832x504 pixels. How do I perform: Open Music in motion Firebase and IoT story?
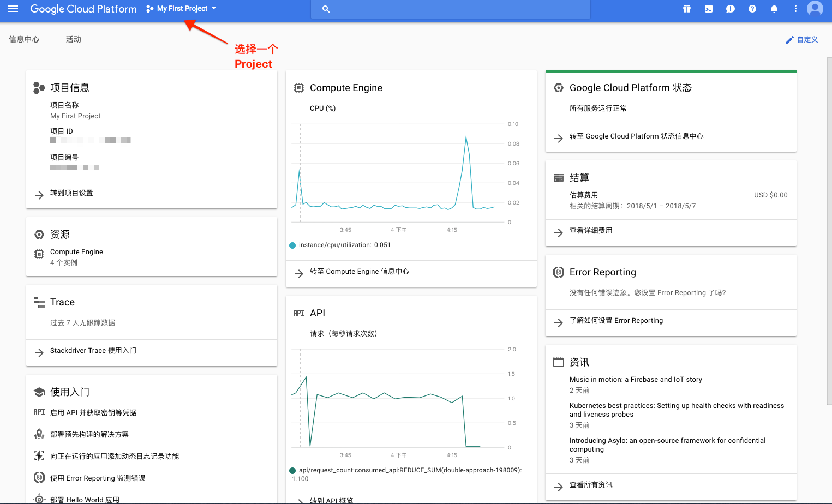click(x=636, y=380)
